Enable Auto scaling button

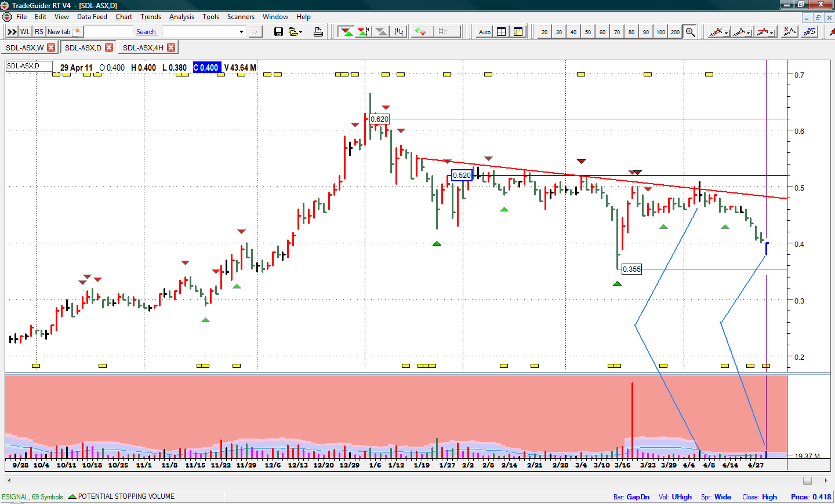click(x=485, y=32)
